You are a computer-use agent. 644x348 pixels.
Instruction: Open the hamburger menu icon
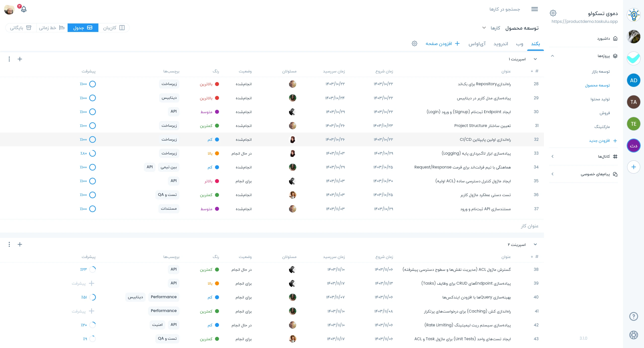535,9
